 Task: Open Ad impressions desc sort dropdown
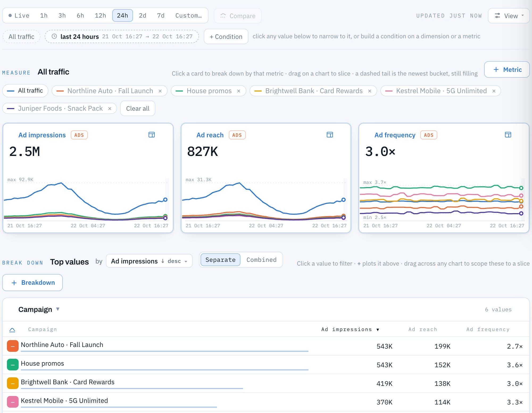[149, 261]
